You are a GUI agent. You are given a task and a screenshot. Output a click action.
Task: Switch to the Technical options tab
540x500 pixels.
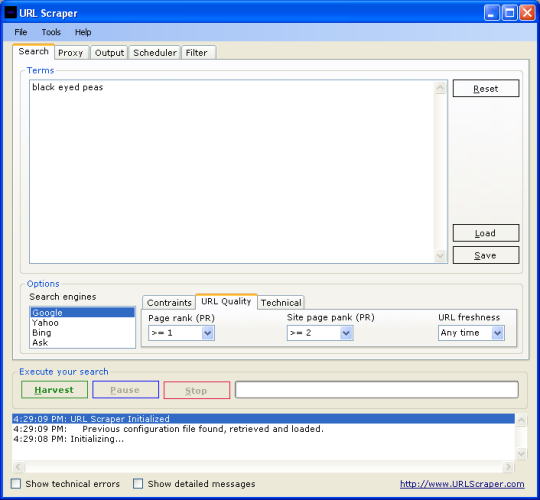(281, 303)
